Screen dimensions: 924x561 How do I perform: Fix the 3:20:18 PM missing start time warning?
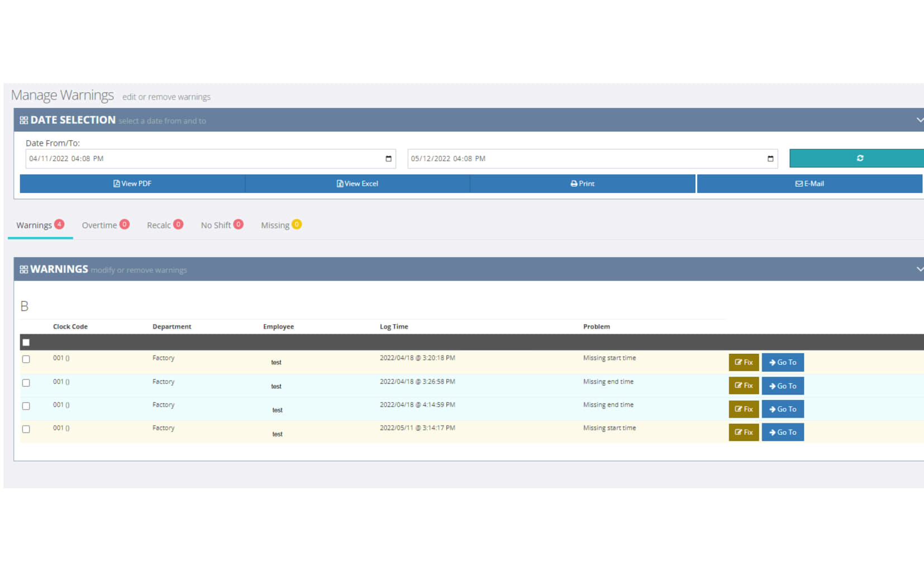[744, 362]
